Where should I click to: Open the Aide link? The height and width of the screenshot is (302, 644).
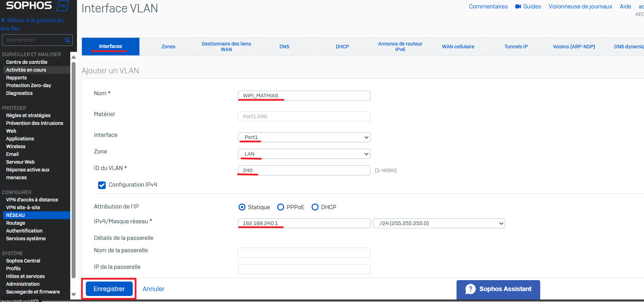[625, 7]
